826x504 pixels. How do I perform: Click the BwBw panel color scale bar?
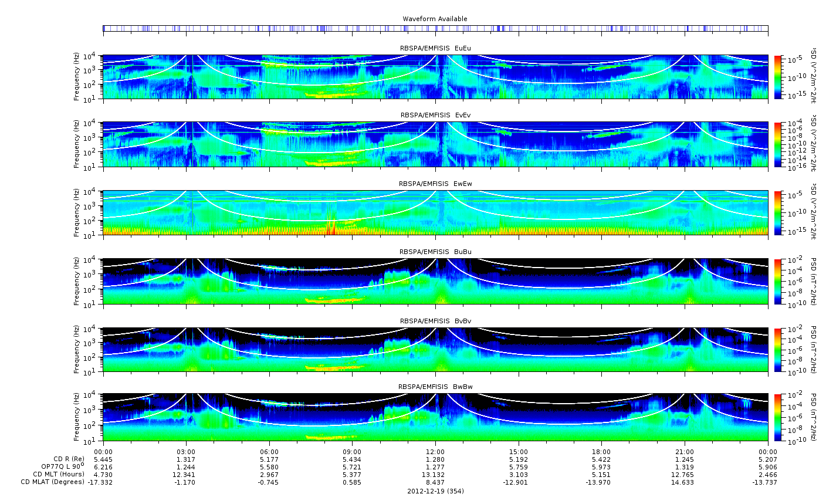(778, 417)
